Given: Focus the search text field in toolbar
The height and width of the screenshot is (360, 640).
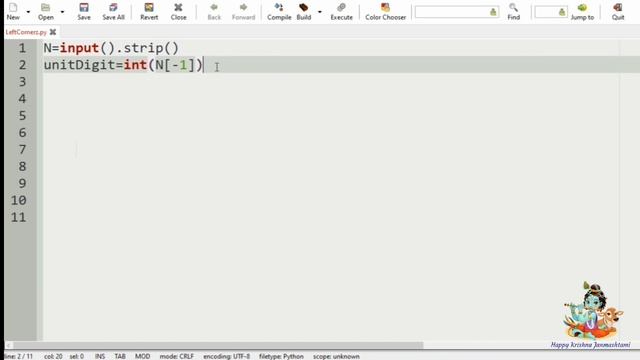Looking at the screenshot, I should [451, 12].
